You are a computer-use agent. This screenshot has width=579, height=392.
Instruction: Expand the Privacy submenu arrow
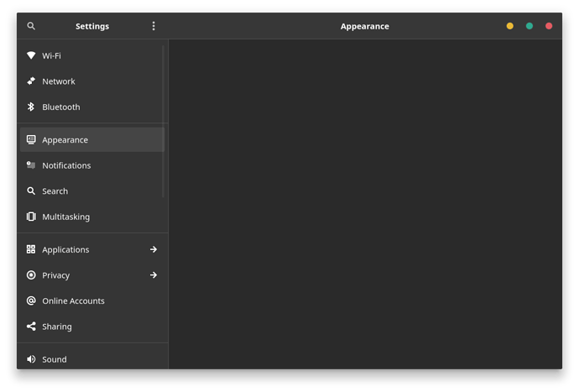tap(154, 274)
